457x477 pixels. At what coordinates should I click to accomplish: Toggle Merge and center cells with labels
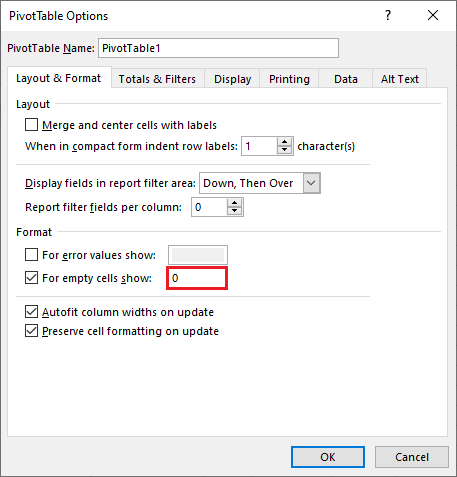pos(31,125)
